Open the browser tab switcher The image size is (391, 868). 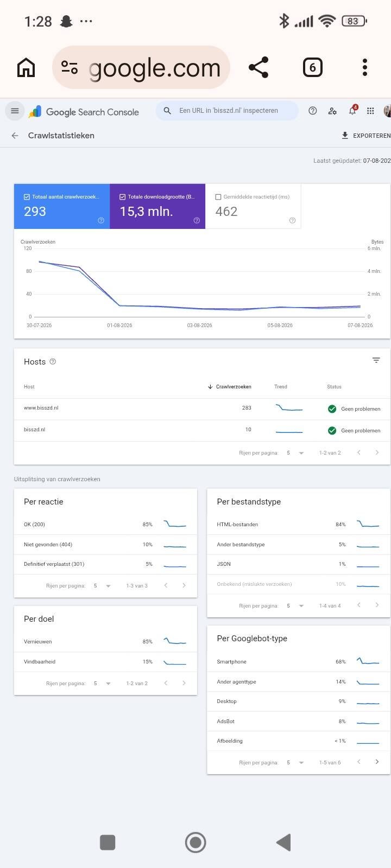(x=312, y=67)
